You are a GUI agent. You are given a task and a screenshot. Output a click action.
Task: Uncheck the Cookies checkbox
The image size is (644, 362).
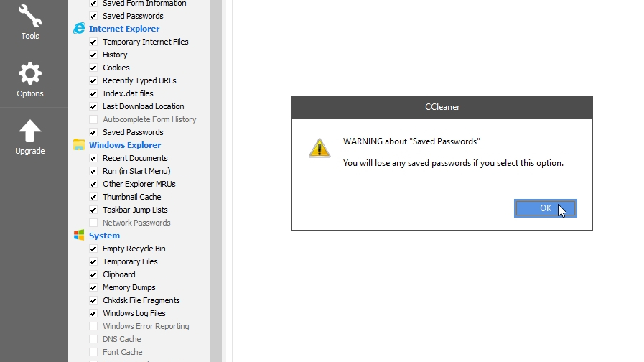(x=93, y=68)
